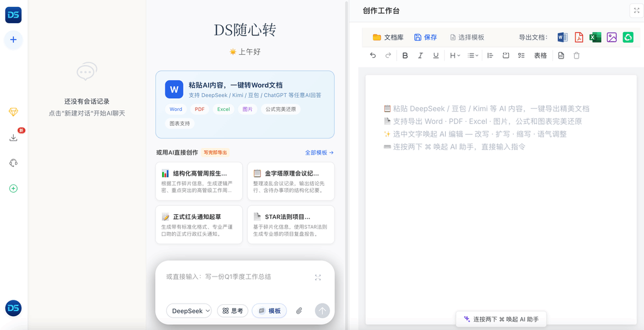Insert a table with 表格 button
This screenshot has height=330, width=644.
[540, 55]
